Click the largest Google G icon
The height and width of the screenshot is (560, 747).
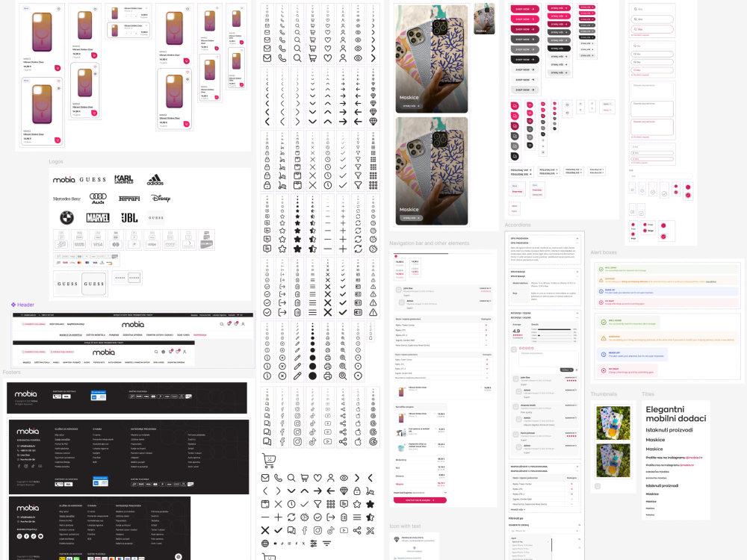click(373, 441)
